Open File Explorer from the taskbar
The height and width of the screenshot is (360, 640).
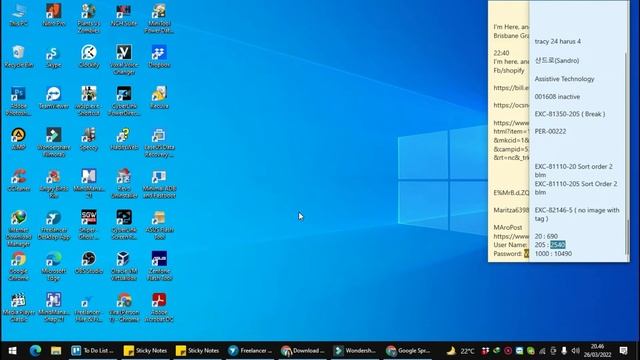(x=56, y=351)
